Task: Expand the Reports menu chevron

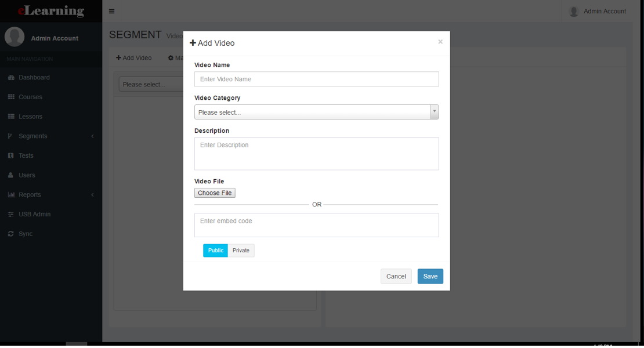Action: coord(92,194)
